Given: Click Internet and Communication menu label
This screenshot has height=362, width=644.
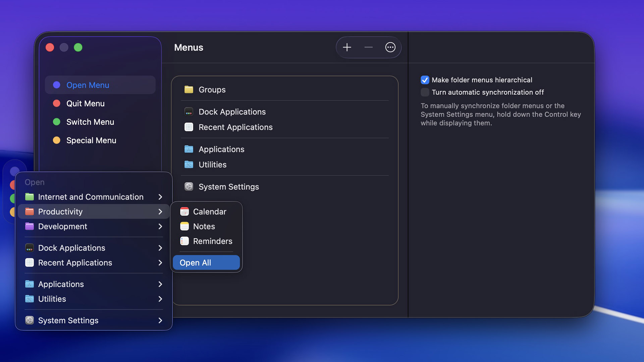Looking at the screenshot, I should 91,197.
